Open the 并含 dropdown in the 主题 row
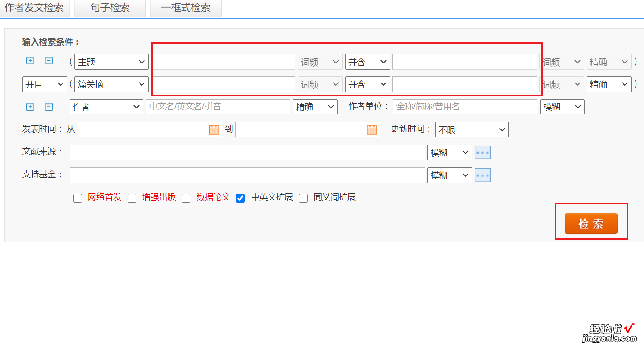The height and width of the screenshot is (346, 644). (367, 62)
